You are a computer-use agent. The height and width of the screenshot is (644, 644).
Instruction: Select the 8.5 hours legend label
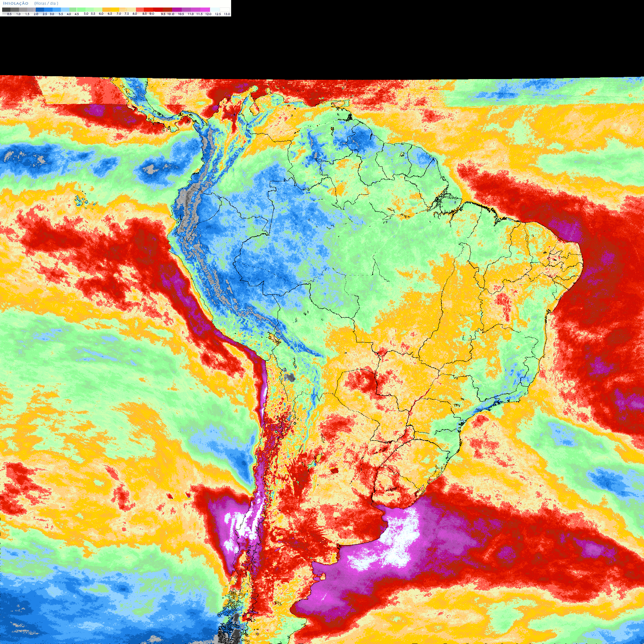pos(145,14)
